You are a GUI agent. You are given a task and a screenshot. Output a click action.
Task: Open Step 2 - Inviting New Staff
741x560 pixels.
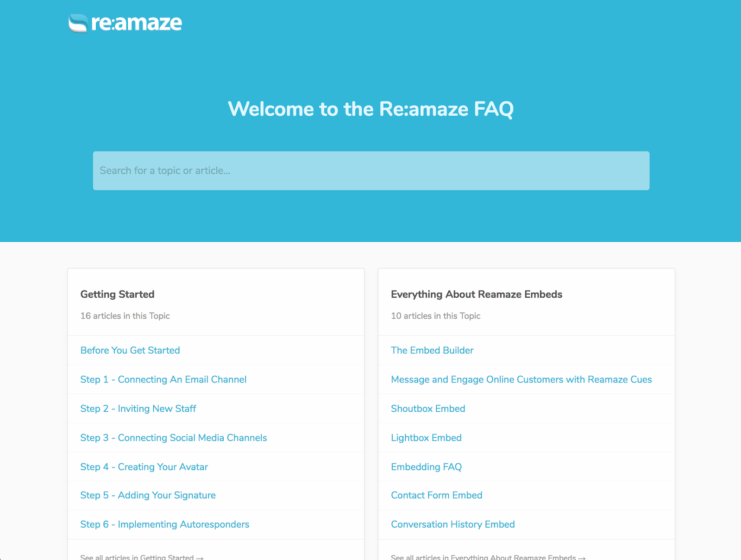tap(138, 409)
